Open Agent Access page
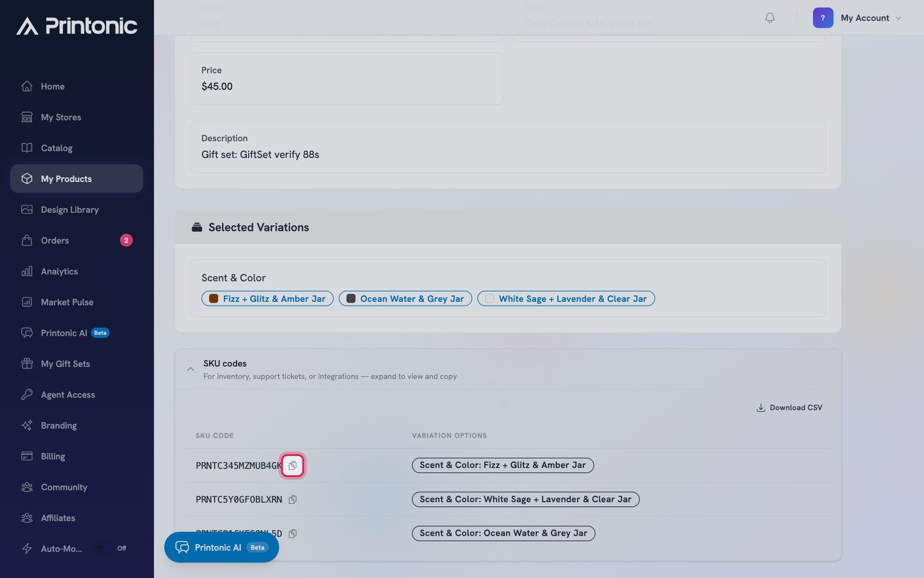The image size is (924, 578). (77, 395)
